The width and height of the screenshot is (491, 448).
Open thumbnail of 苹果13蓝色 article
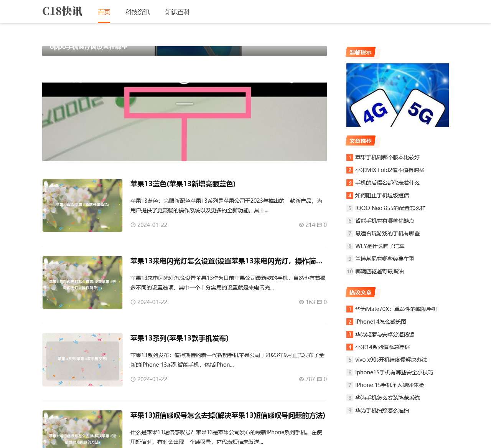pyautogui.click(x=82, y=205)
